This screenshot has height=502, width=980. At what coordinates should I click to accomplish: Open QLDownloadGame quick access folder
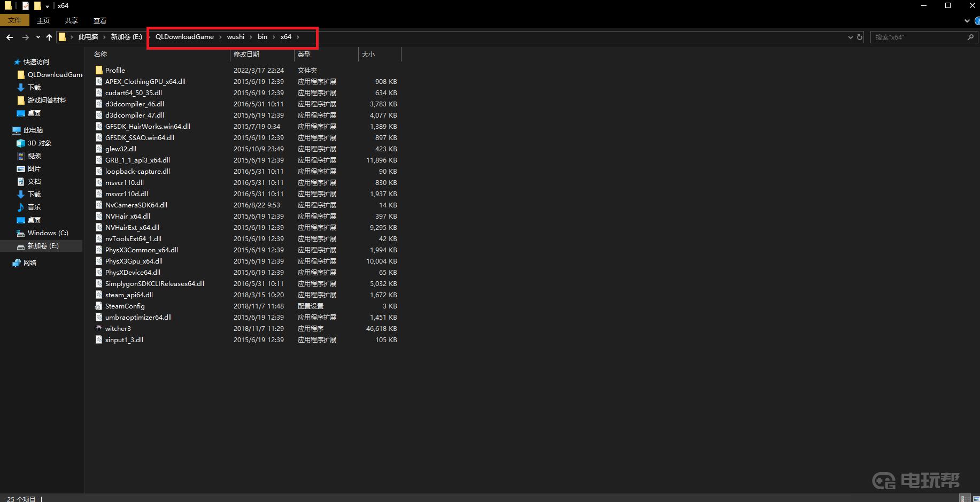pyautogui.click(x=55, y=74)
